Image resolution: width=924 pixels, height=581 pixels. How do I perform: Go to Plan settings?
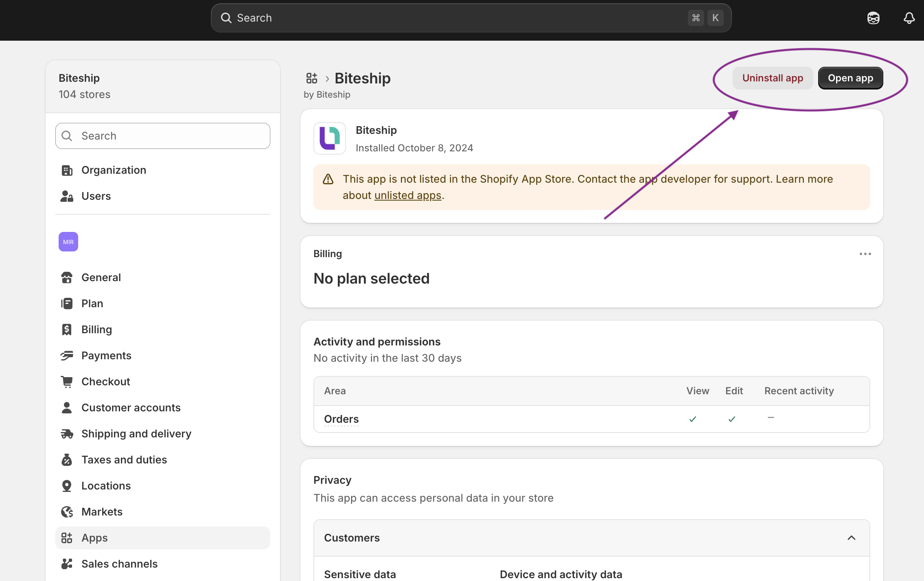(x=163, y=304)
